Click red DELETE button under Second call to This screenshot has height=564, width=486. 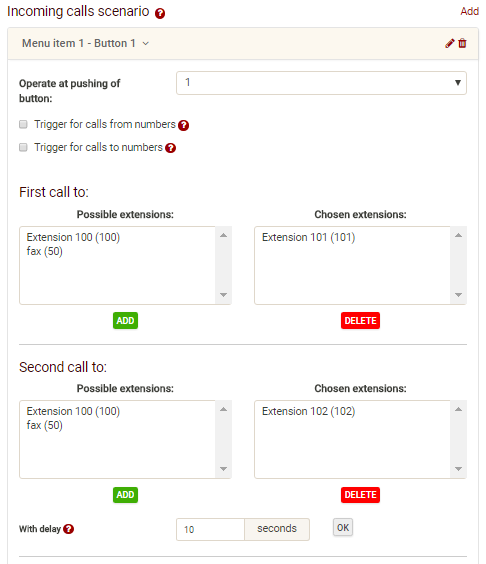(360, 495)
